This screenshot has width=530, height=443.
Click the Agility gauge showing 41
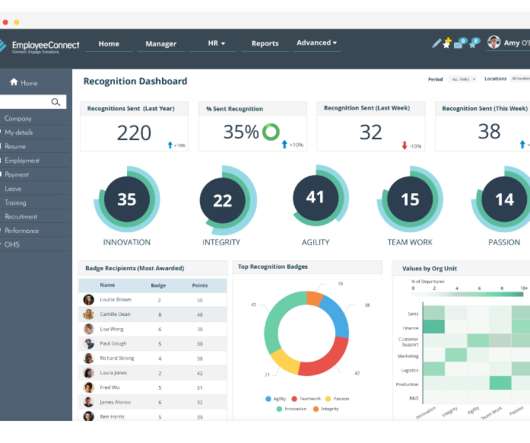click(316, 197)
